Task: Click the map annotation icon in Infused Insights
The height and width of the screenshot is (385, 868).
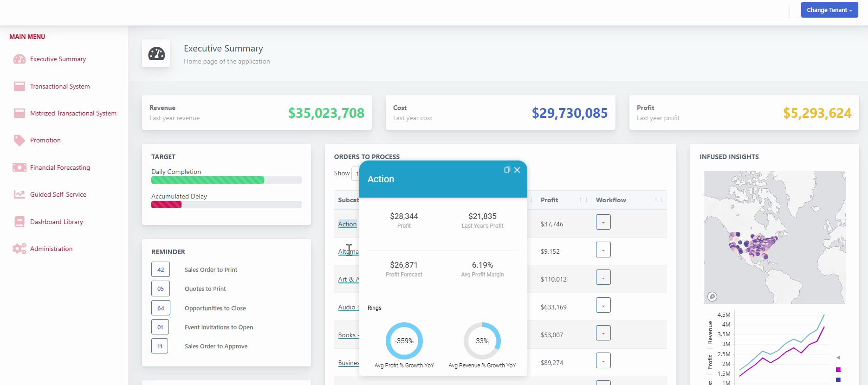Action: (712, 296)
